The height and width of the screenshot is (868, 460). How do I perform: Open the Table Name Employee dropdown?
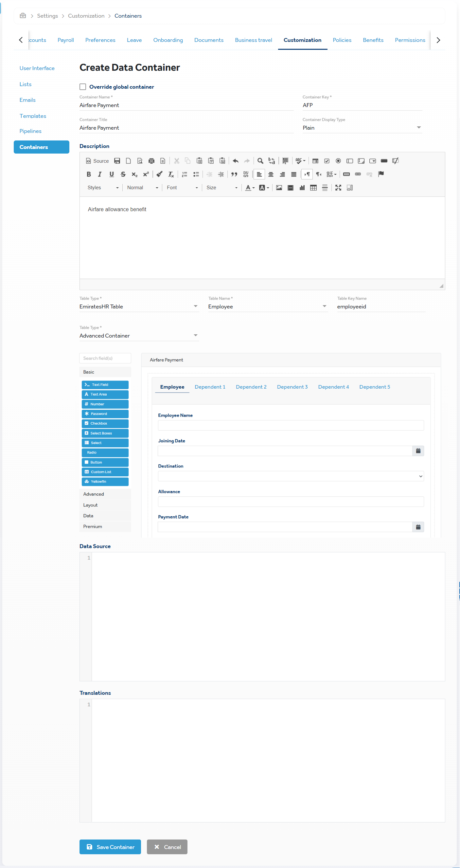click(268, 306)
